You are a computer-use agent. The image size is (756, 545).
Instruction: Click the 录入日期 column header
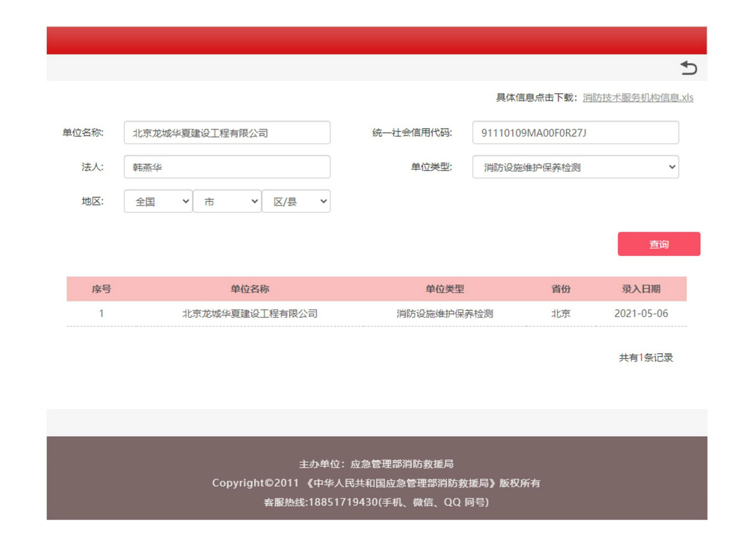pyautogui.click(x=641, y=289)
